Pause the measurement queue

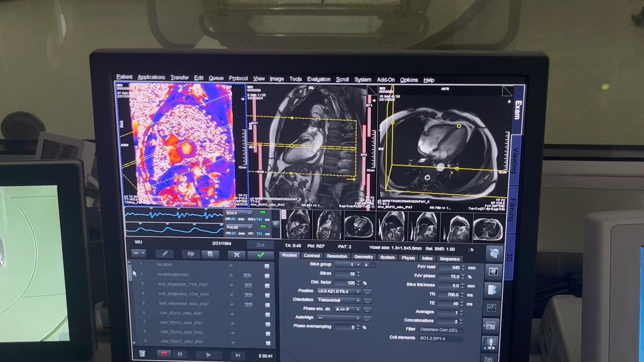click(180, 354)
